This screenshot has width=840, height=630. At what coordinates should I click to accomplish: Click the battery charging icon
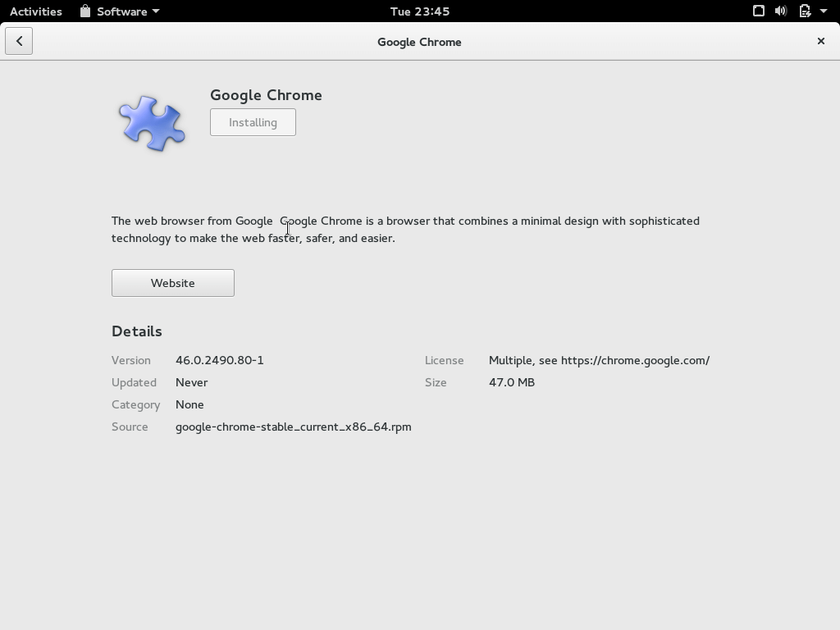click(x=802, y=11)
